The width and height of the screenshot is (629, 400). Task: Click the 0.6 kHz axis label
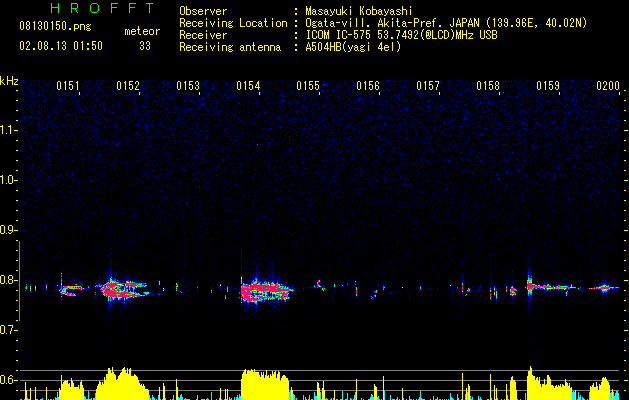(x=9, y=380)
